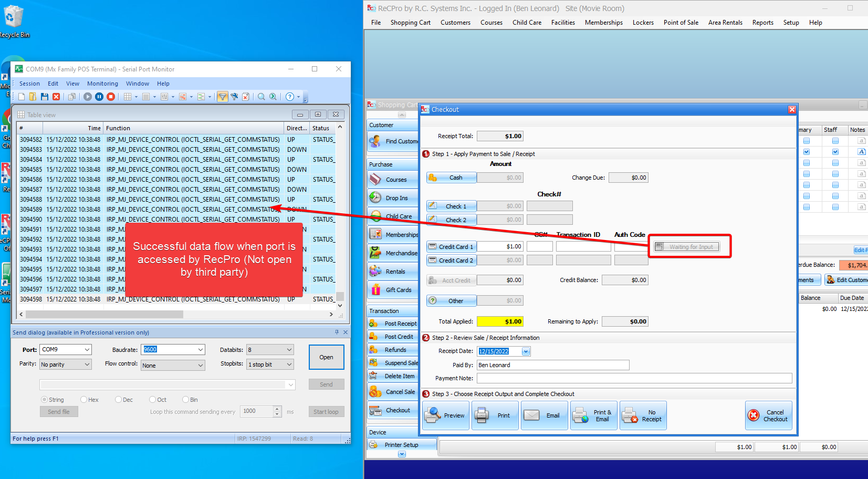Screen dimensions: 868x479
Task: Increase the loop interval spinner value
Action: 277,409
